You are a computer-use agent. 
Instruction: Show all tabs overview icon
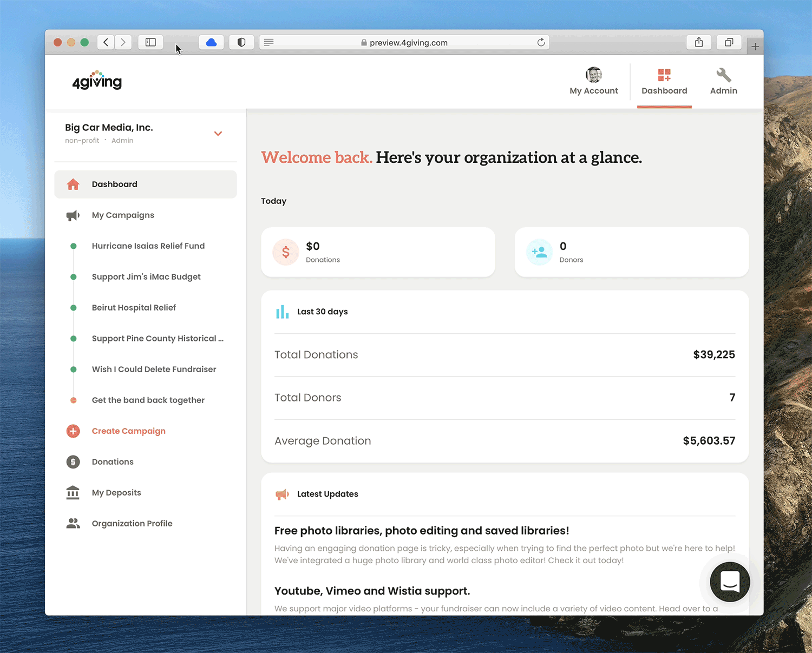729,42
